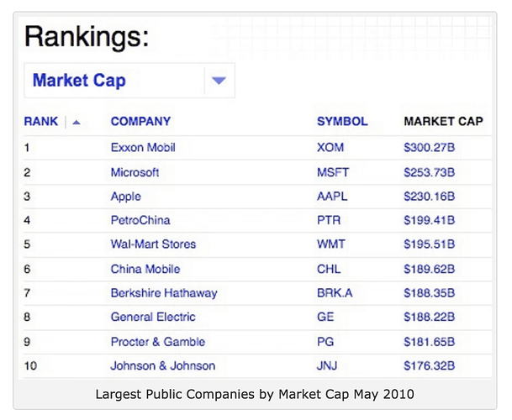Open the Apple company link
Viewport: 512px width, 420px height.
pos(125,197)
